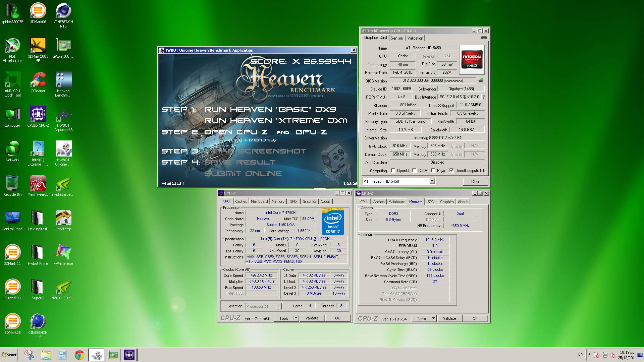This screenshot has height=362, width=644.
Task: Click the CPU-Z taskbar button
Action: coord(129,355)
